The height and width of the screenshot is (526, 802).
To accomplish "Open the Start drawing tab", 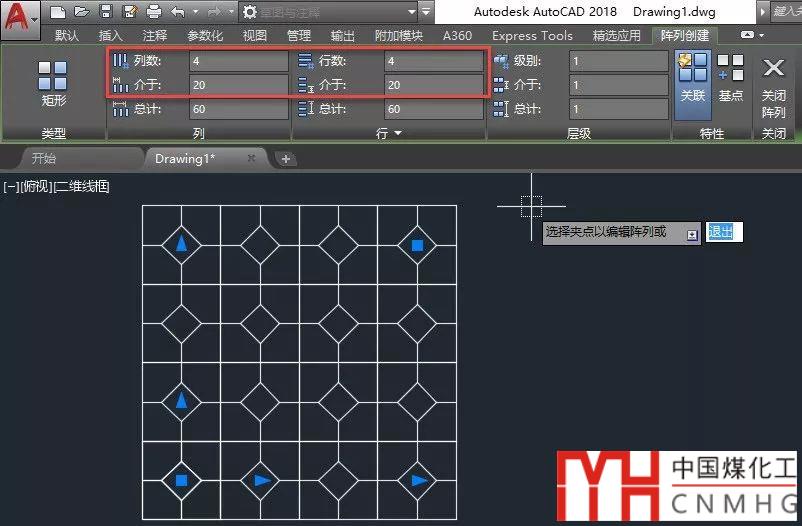I will (x=44, y=158).
